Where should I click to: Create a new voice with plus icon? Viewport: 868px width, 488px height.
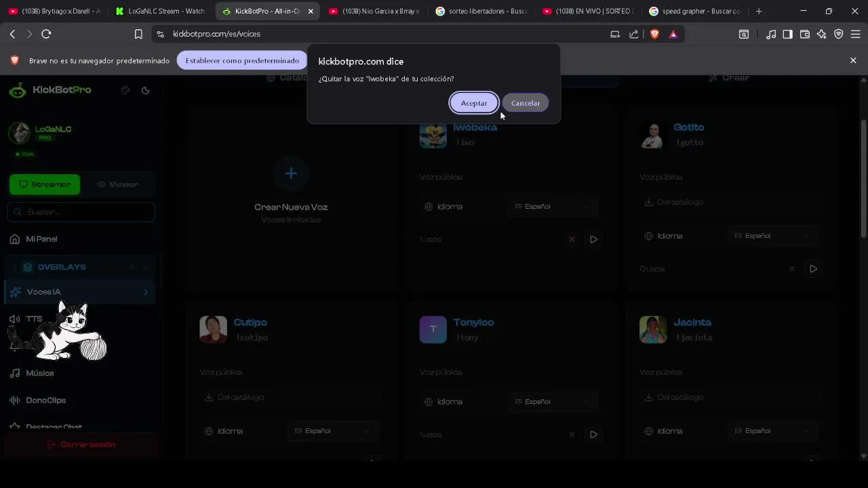291,174
